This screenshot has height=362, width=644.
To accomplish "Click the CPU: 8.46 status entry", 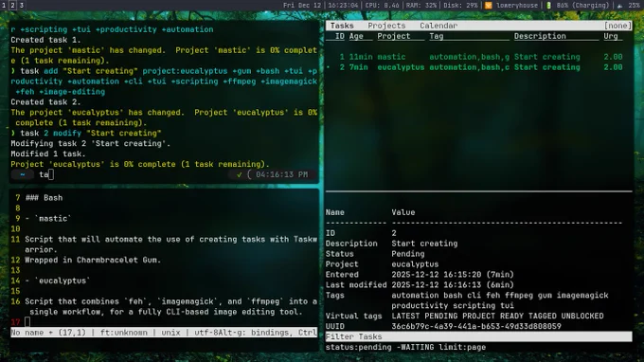I will coord(382,6).
